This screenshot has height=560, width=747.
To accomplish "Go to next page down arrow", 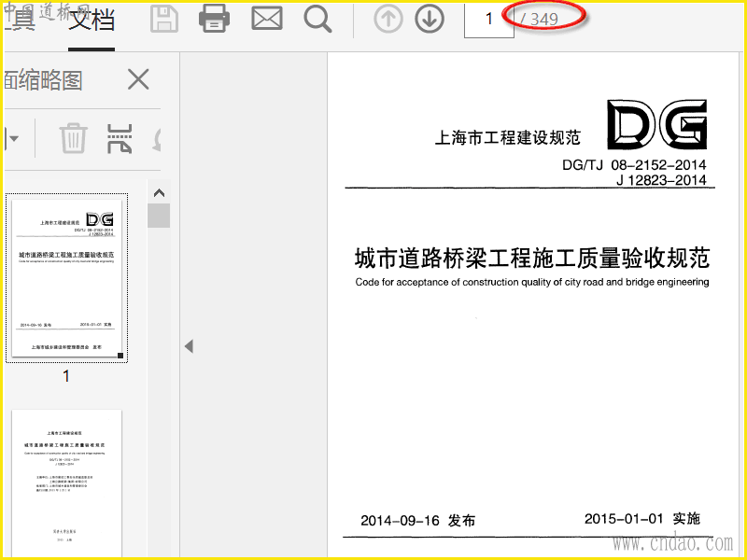I will click(430, 19).
